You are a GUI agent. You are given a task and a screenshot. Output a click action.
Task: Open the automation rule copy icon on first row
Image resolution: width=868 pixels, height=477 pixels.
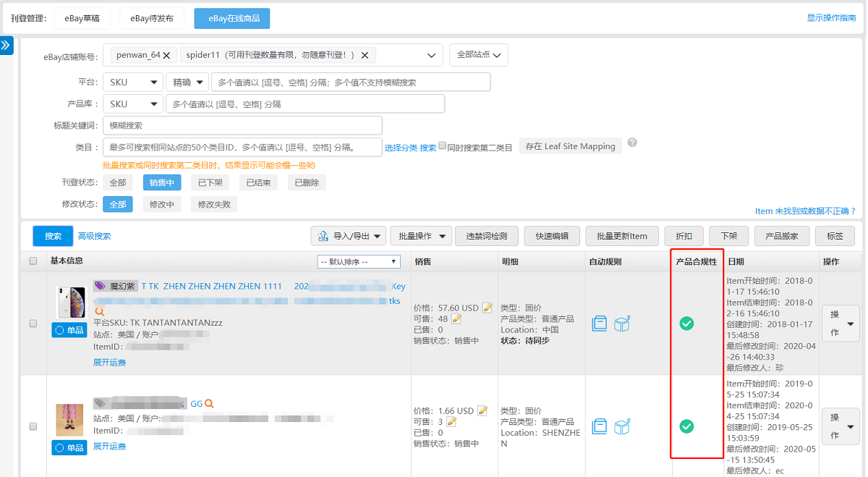[x=600, y=324]
